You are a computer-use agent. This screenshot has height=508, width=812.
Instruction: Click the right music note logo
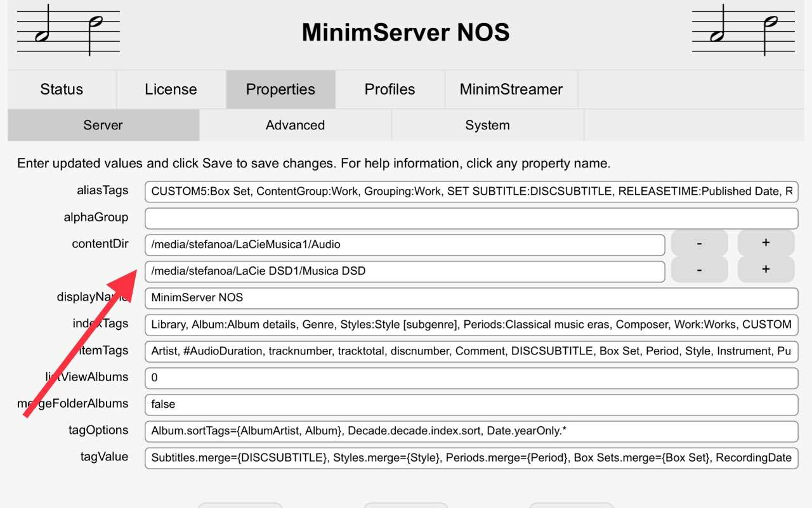pyautogui.click(x=743, y=30)
